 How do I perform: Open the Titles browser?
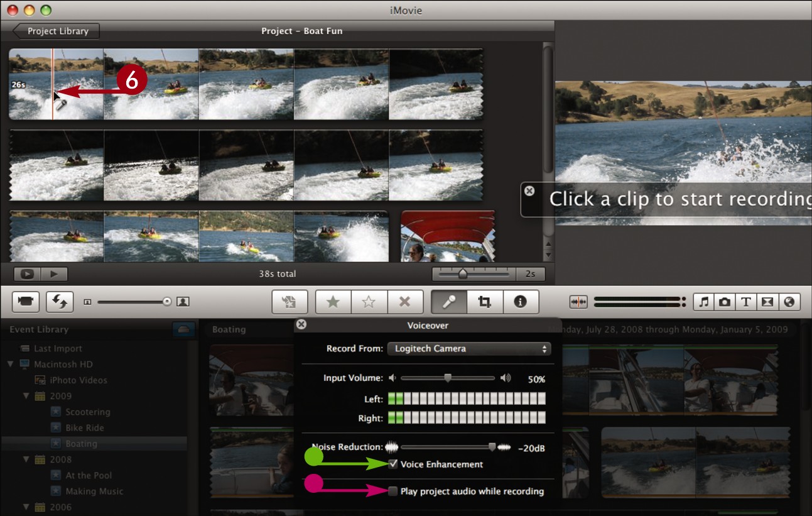[746, 302]
